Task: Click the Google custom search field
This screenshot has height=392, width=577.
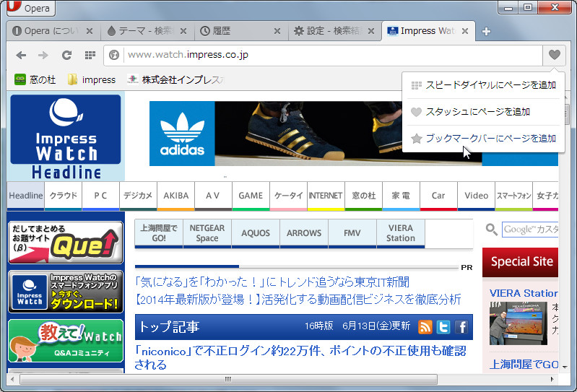Action: tap(530, 230)
